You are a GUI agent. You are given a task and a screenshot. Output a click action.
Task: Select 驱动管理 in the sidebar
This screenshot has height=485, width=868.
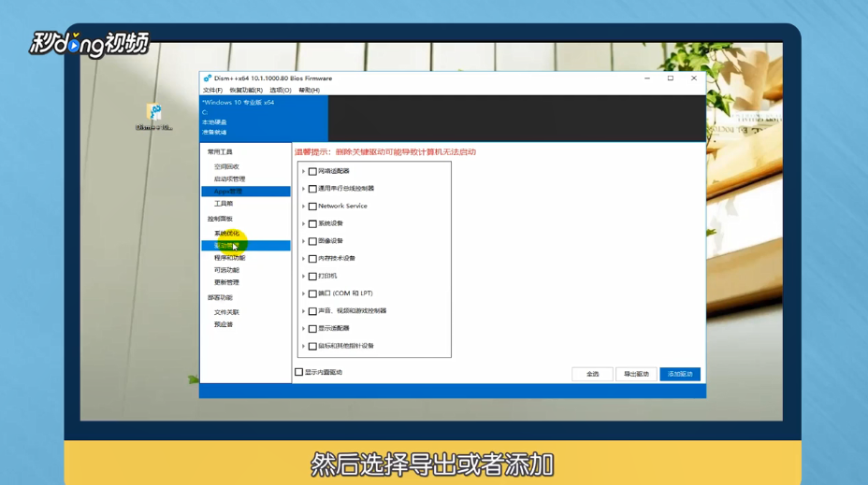tap(246, 246)
